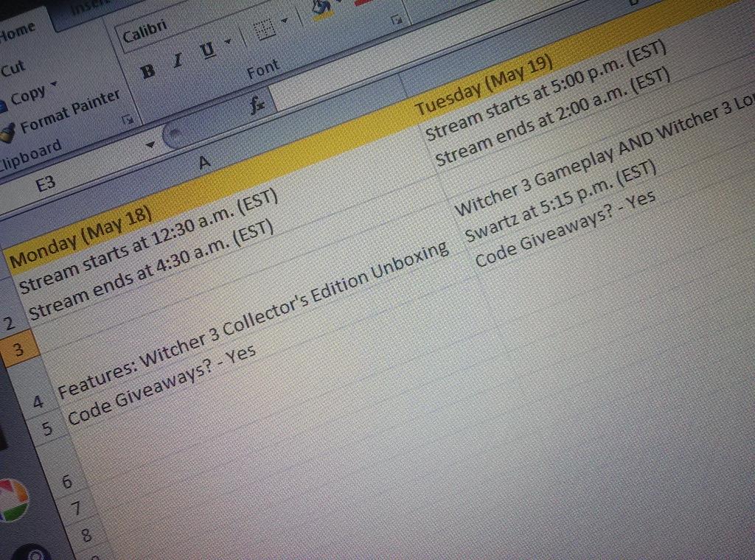Select row 8 header
755x560 pixels.
point(86,534)
